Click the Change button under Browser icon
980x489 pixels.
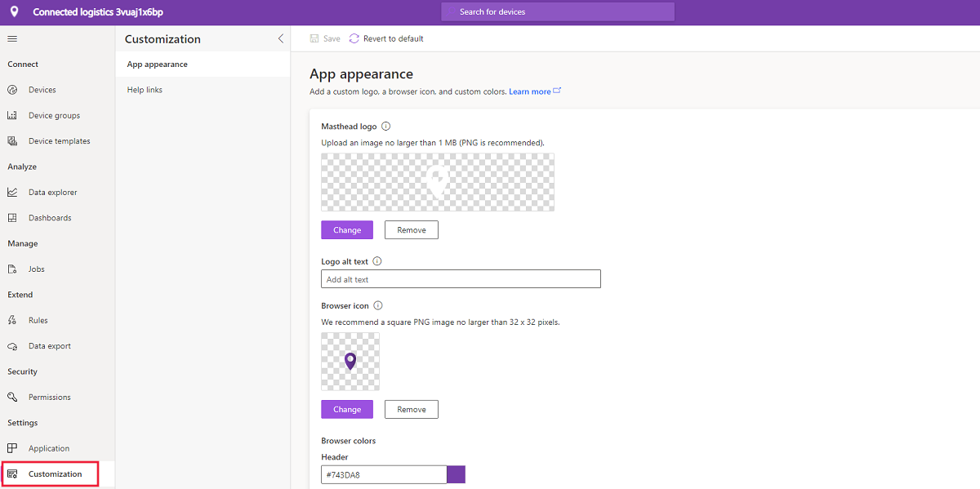point(347,409)
